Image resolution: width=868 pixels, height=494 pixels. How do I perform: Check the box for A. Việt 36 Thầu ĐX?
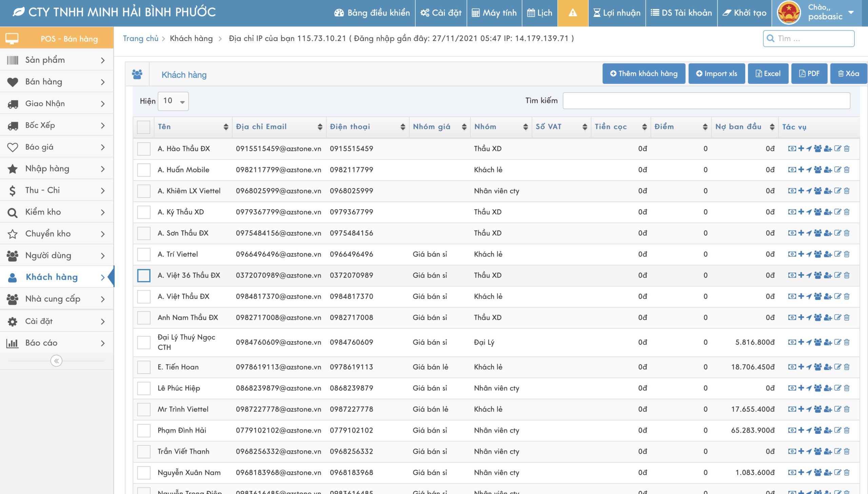(143, 276)
